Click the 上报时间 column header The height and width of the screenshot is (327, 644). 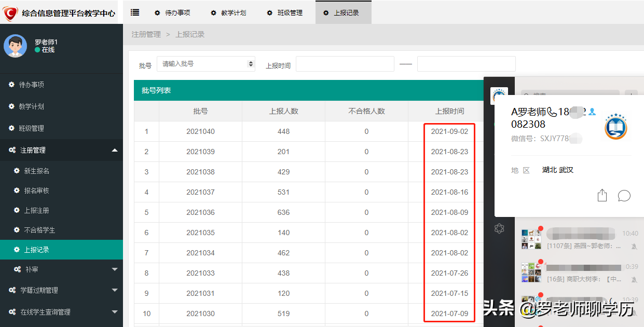coord(449,111)
